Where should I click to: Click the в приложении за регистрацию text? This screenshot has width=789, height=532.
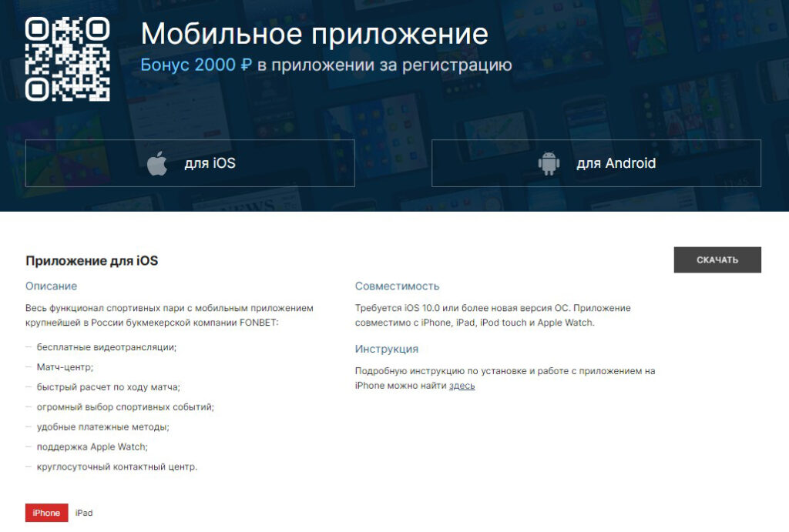(385, 65)
